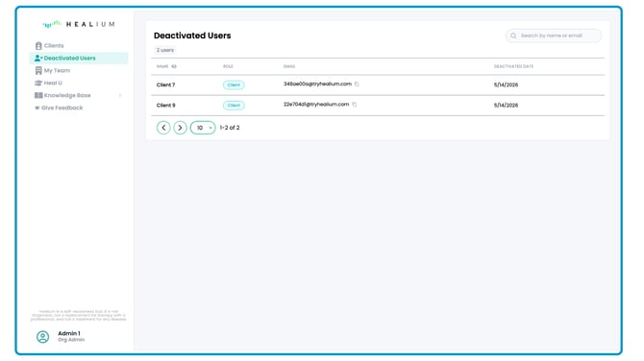Click the Role column header
This screenshot has width=644, height=361.
[228, 66]
